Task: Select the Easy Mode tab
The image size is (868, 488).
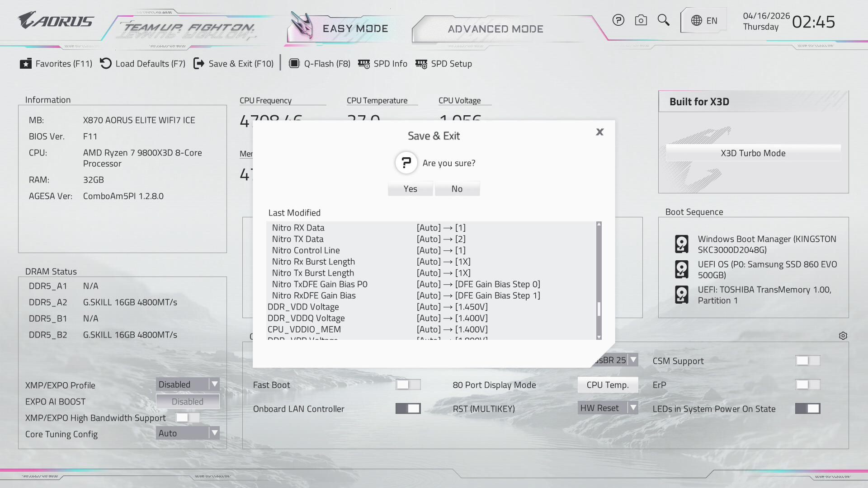Action: tap(344, 28)
